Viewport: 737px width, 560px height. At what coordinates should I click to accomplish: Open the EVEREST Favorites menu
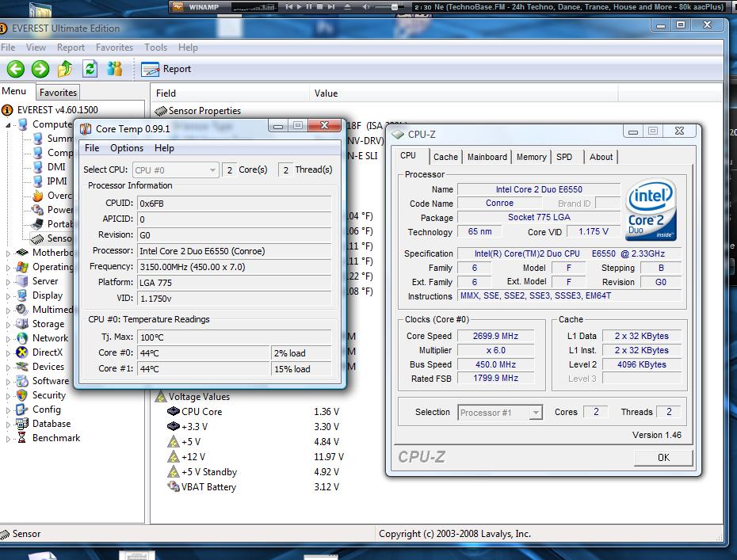114,48
